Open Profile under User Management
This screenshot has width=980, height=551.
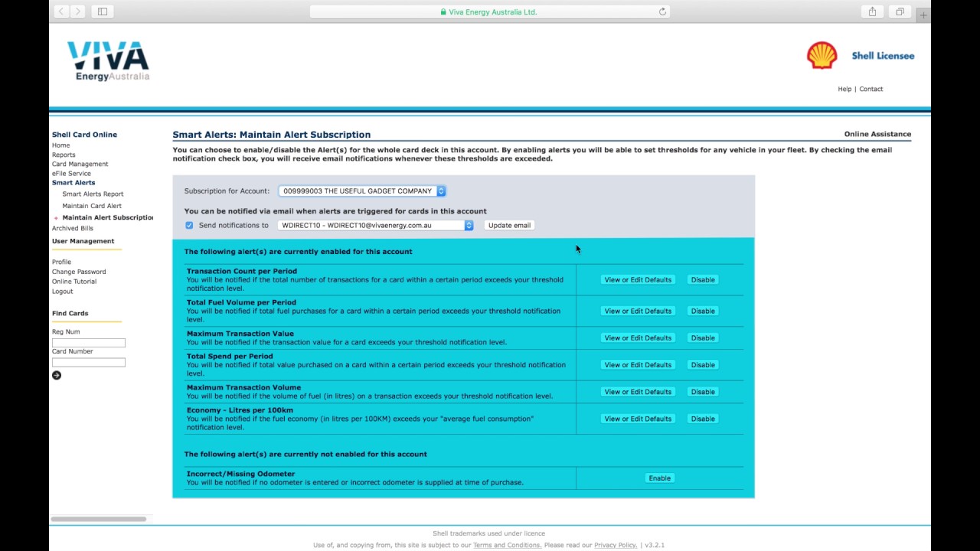click(x=61, y=262)
